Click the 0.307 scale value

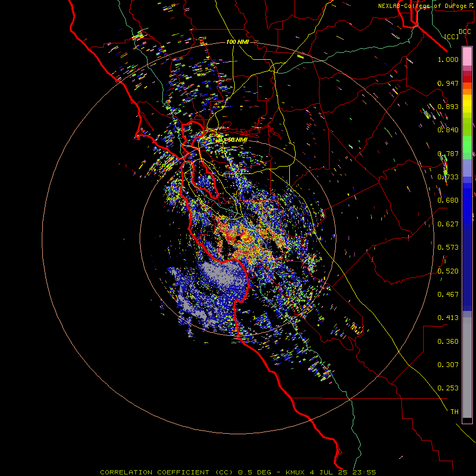(448, 365)
